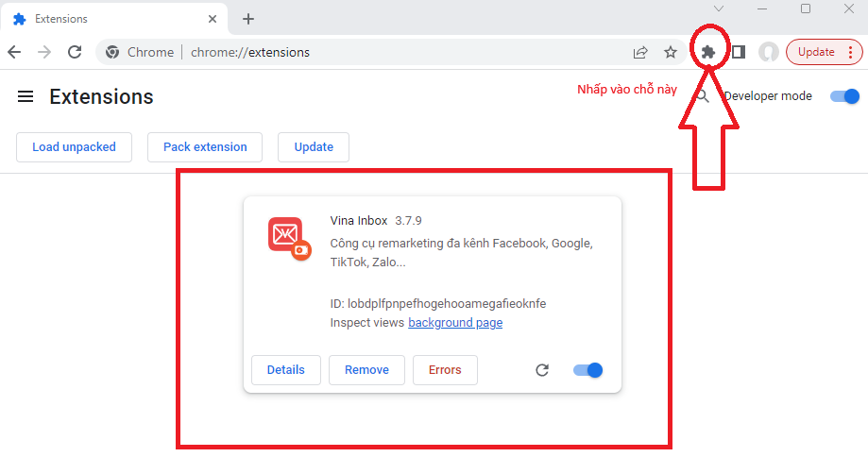Go back with the back arrow
This screenshot has height=474, width=868.
pyautogui.click(x=14, y=52)
